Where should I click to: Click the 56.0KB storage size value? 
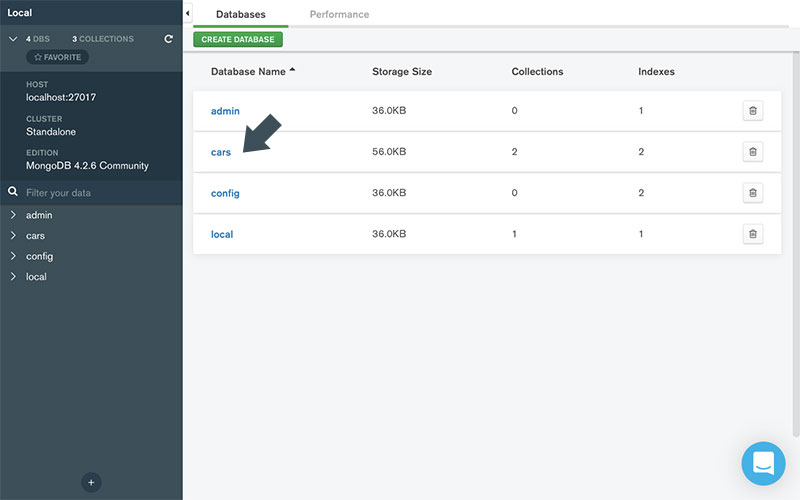389,152
